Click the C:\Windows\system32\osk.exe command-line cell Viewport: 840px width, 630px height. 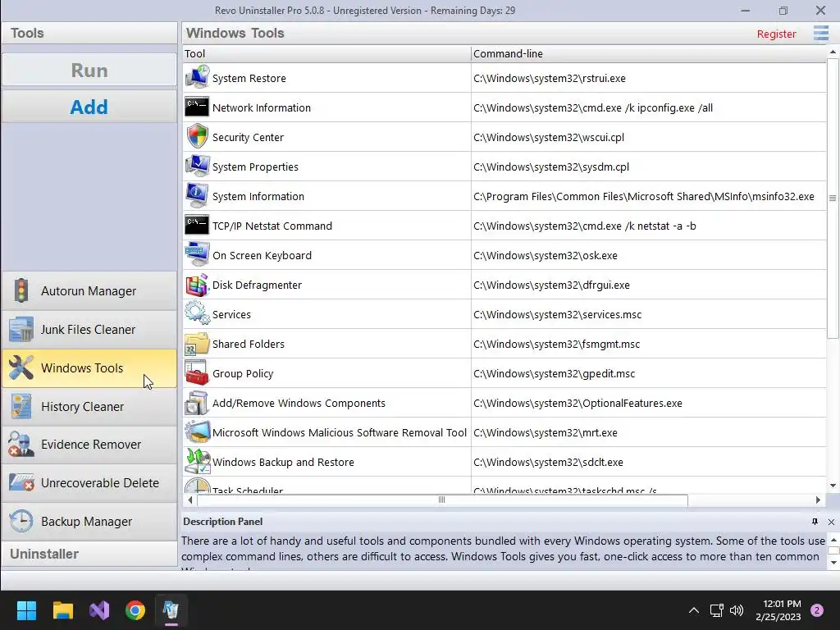click(x=648, y=256)
